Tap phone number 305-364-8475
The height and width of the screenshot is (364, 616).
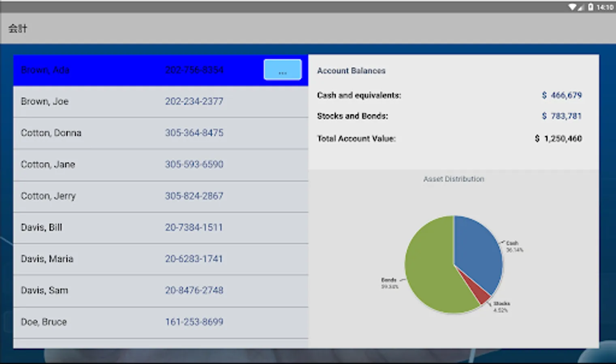(194, 133)
